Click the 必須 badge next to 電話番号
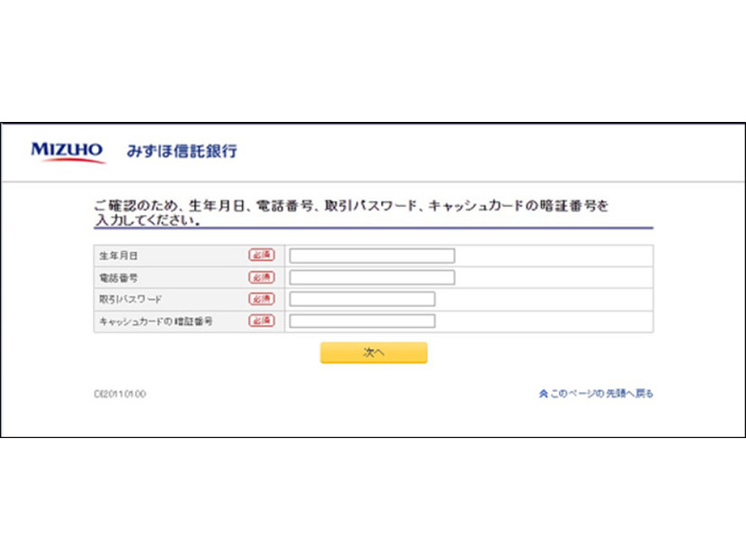The image size is (746, 560). pos(260,278)
